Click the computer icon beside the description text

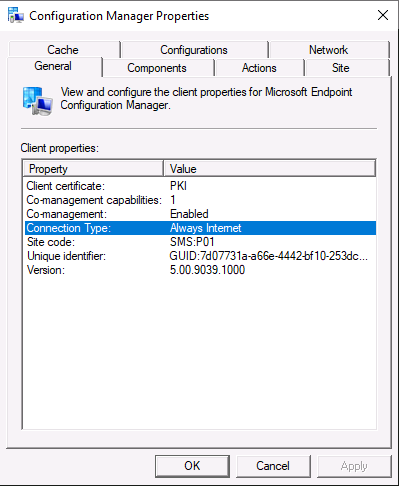(x=37, y=101)
